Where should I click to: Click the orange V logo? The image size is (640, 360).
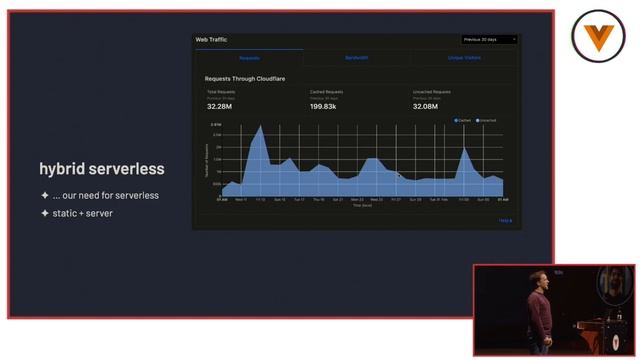[598, 36]
